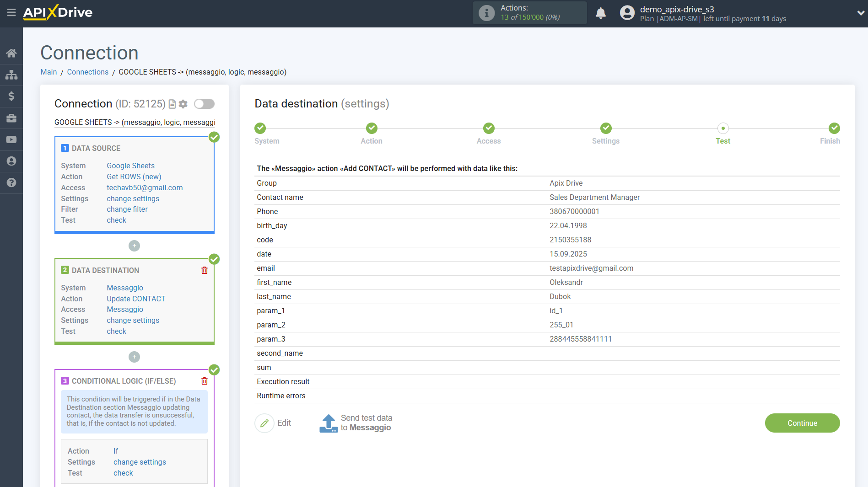Open connection settings gear icon
This screenshot has height=487, width=868.
tap(183, 104)
